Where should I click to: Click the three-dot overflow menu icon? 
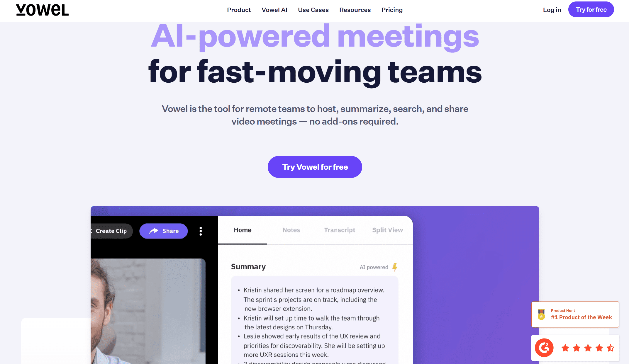coord(200,231)
